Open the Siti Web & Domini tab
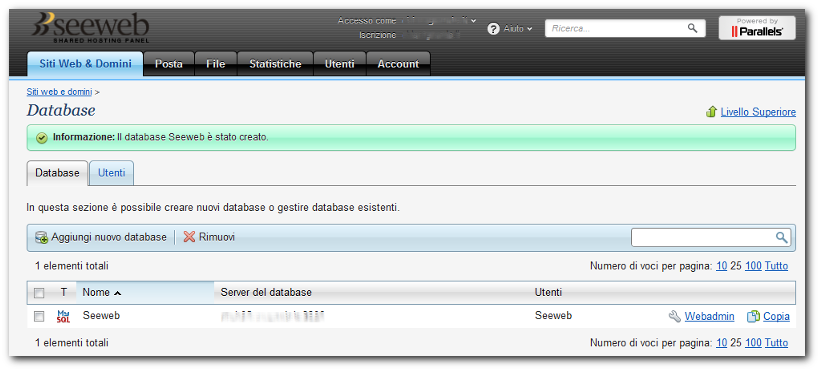 pos(85,64)
